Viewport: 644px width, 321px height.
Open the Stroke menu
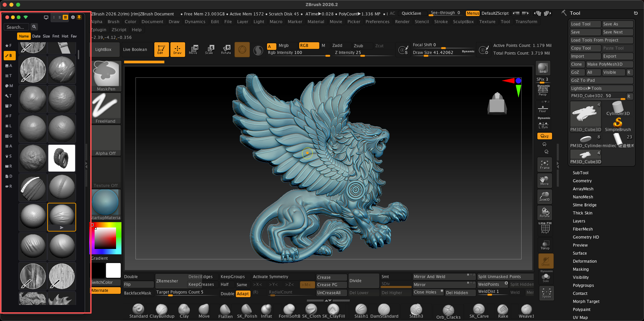point(441,22)
